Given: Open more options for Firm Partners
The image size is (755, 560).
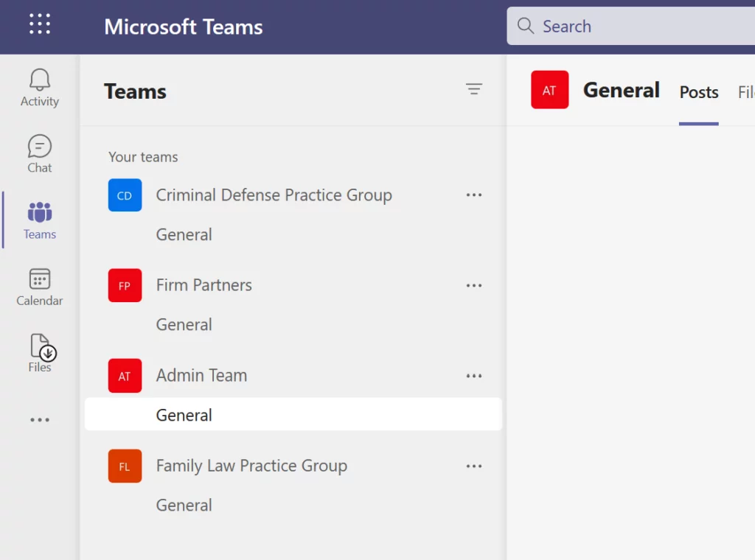Looking at the screenshot, I should point(474,285).
